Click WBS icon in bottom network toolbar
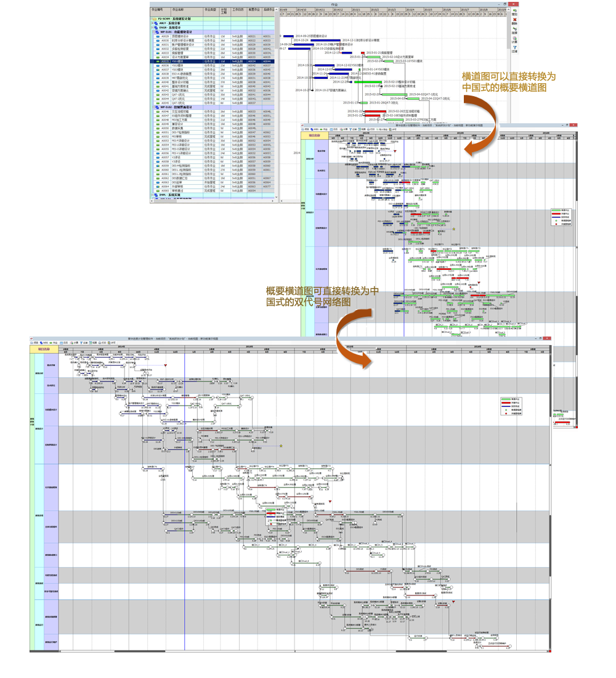 coord(44,341)
